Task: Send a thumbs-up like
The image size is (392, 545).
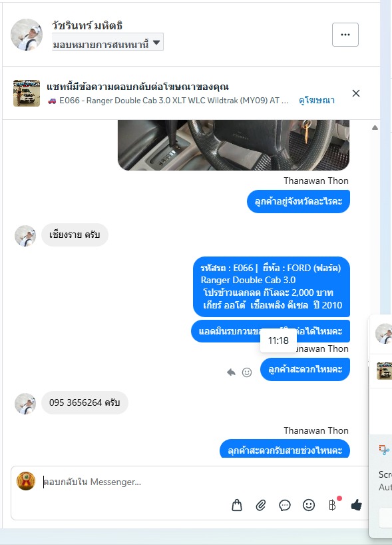Action: pos(356,504)
